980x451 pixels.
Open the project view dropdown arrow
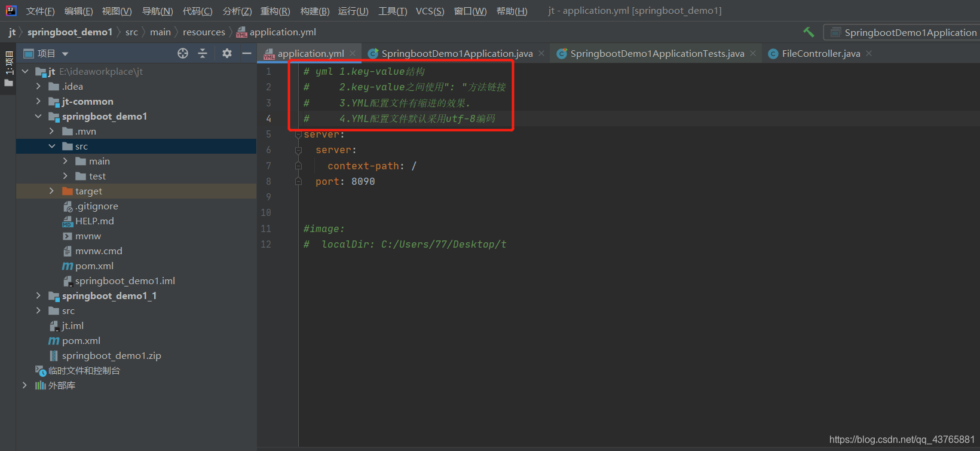click(x=65, y=54)
